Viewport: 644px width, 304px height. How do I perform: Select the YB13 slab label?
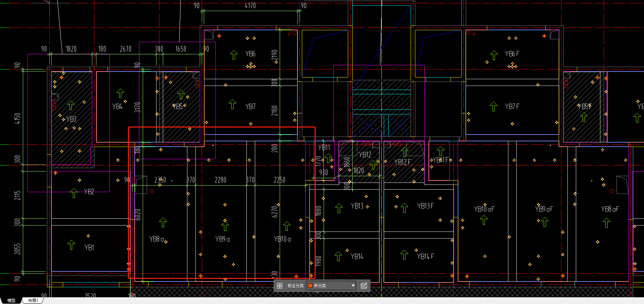pyautogui.click(x=357, y=206)
